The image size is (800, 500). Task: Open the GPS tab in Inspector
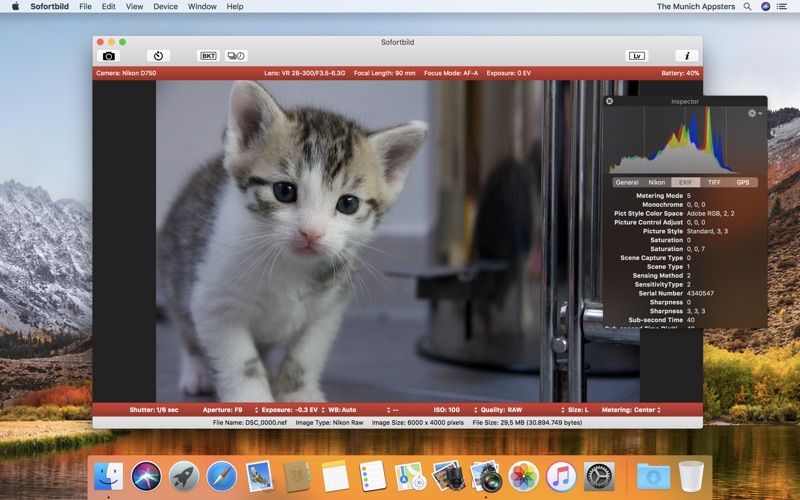[743, 182]
